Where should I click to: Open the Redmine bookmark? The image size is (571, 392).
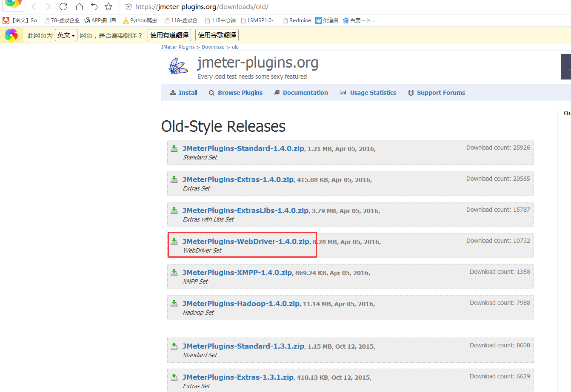(x=297, y=20)
